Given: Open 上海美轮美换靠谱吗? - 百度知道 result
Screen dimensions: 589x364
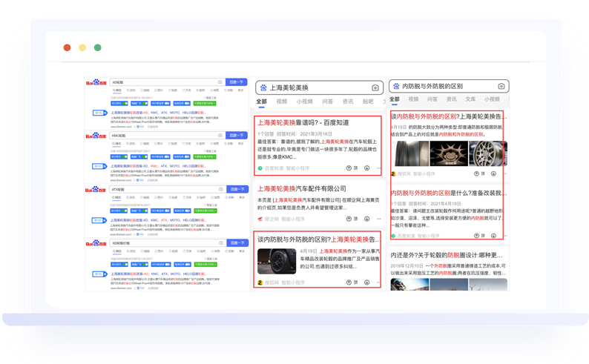Looking at the screenshot, I should click(x=303, y=123).
